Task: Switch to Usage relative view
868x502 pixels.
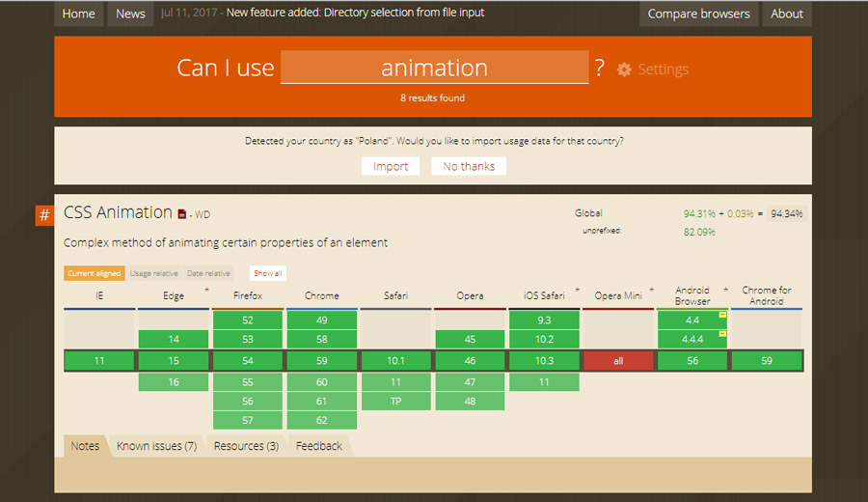Action: 154,273
